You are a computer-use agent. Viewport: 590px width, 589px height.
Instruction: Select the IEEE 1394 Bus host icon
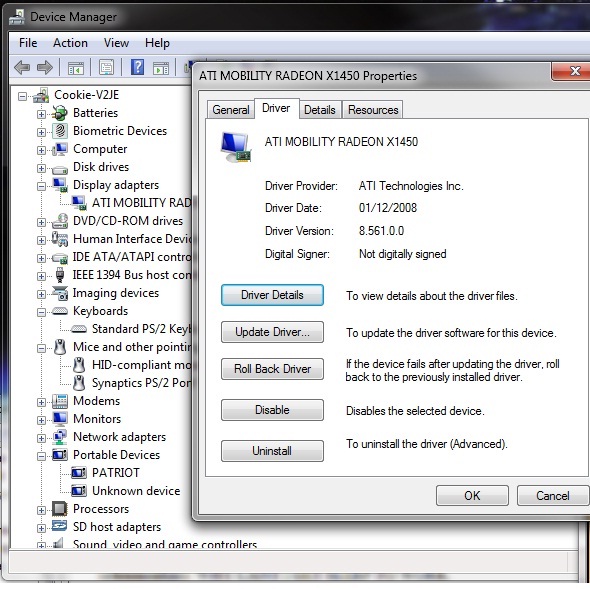point(59,275)
